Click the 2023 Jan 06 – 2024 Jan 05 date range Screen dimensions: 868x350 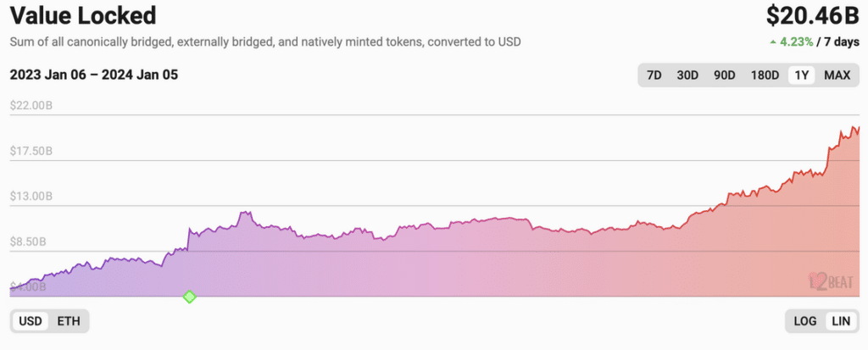(x=93, y=75)
